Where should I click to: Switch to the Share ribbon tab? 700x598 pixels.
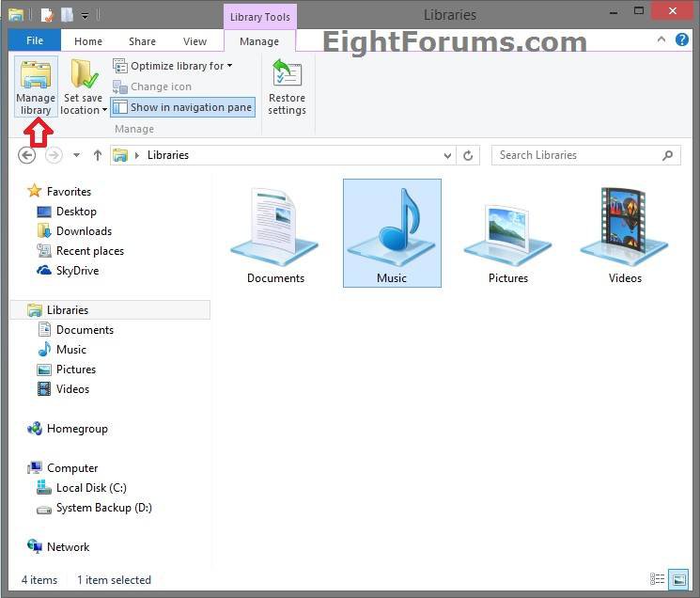(x=142, y=41)
